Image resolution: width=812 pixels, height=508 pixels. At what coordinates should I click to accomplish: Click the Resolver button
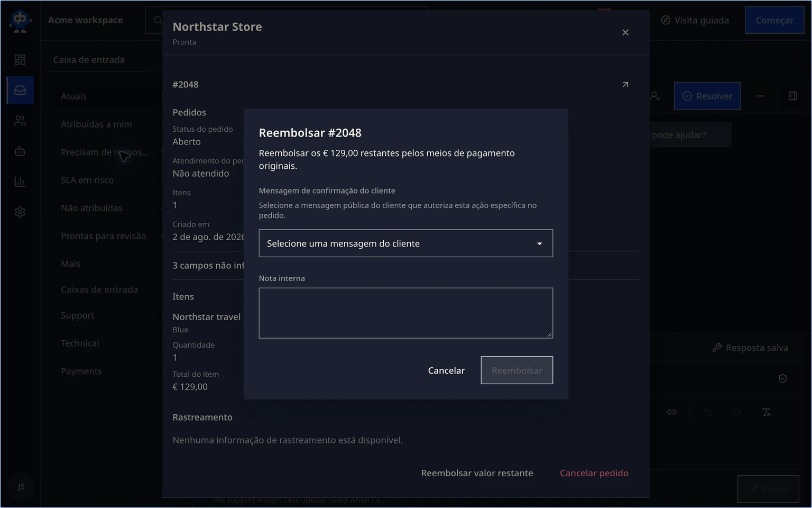[707, 96]
